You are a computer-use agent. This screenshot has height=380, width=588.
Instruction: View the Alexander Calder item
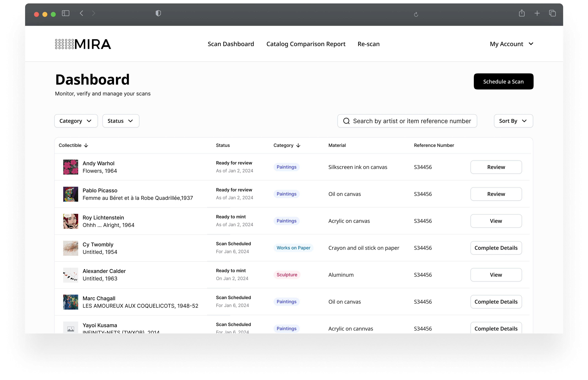496,275
